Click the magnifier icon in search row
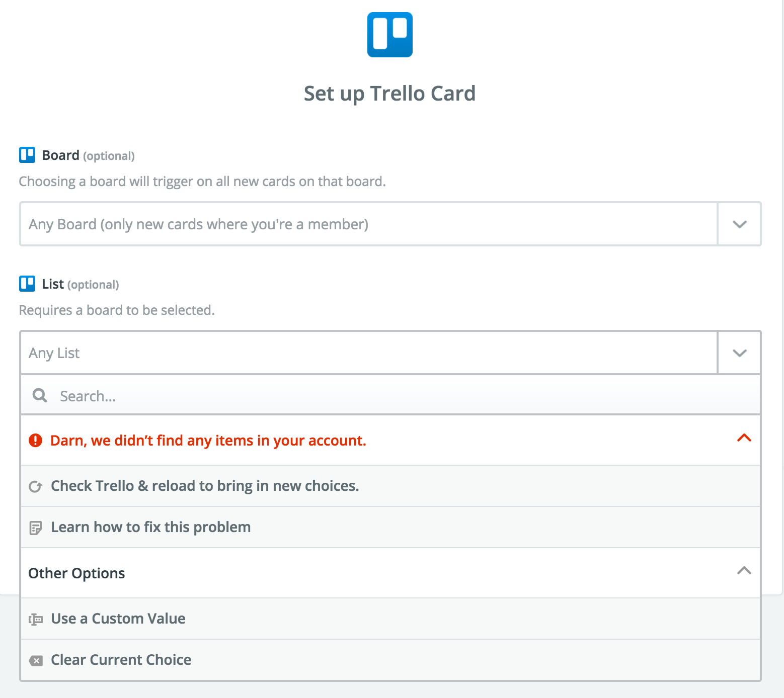 tap(40, 395)
